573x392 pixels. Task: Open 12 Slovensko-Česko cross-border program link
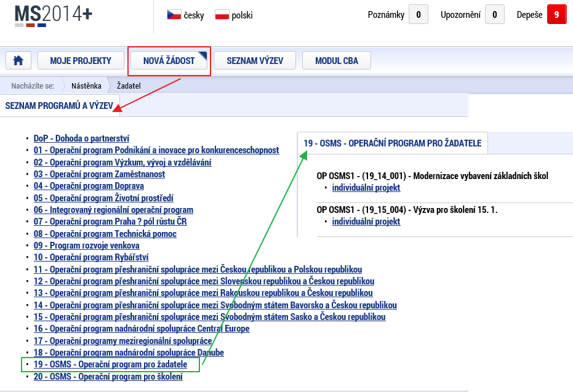tap(204, 281)
